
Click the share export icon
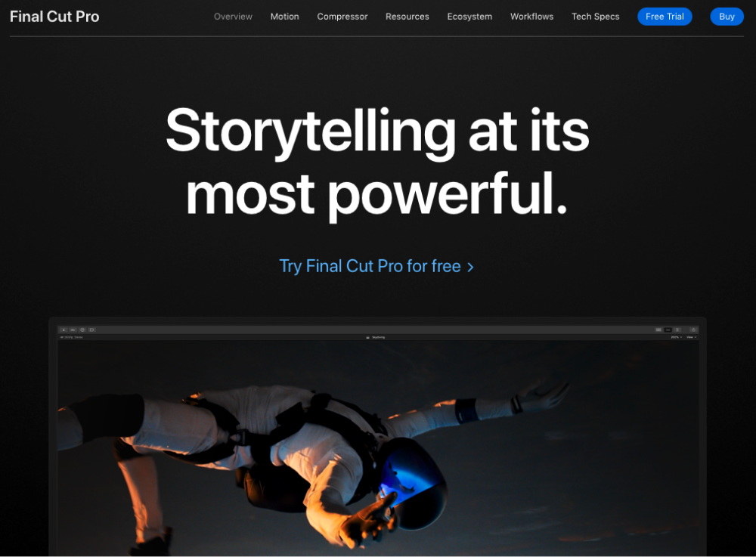693,330
